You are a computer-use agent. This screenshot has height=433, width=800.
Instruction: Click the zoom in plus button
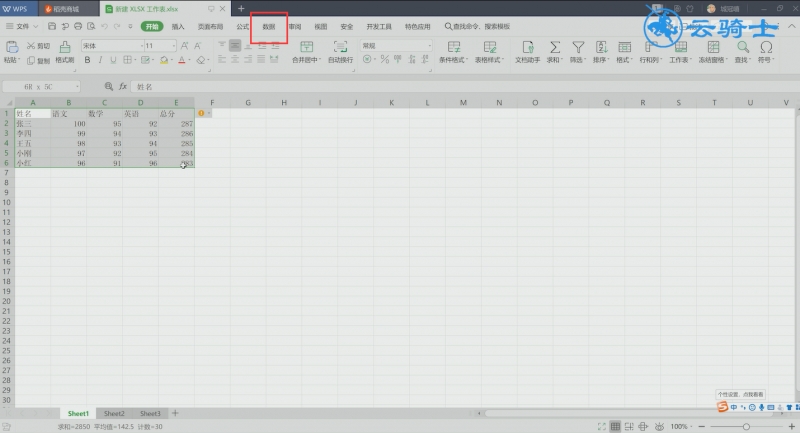(791, 426)
